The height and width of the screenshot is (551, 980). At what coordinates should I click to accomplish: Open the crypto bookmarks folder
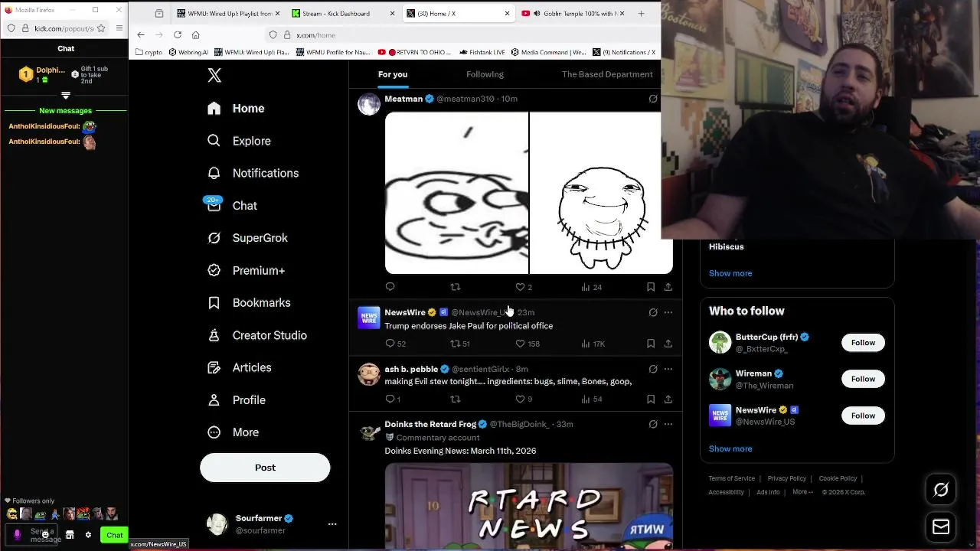coord(149,53)
